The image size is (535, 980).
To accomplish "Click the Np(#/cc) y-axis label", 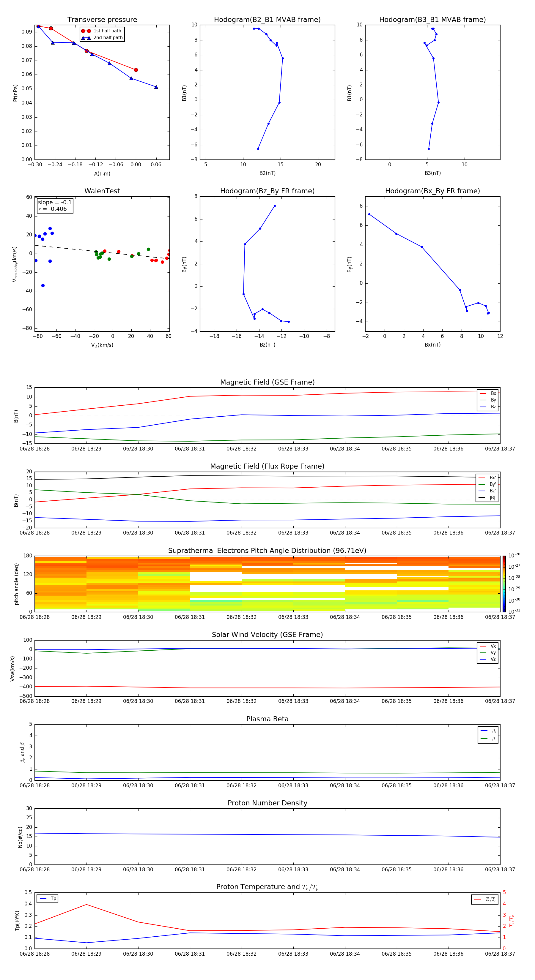I will tap(20, 837).
